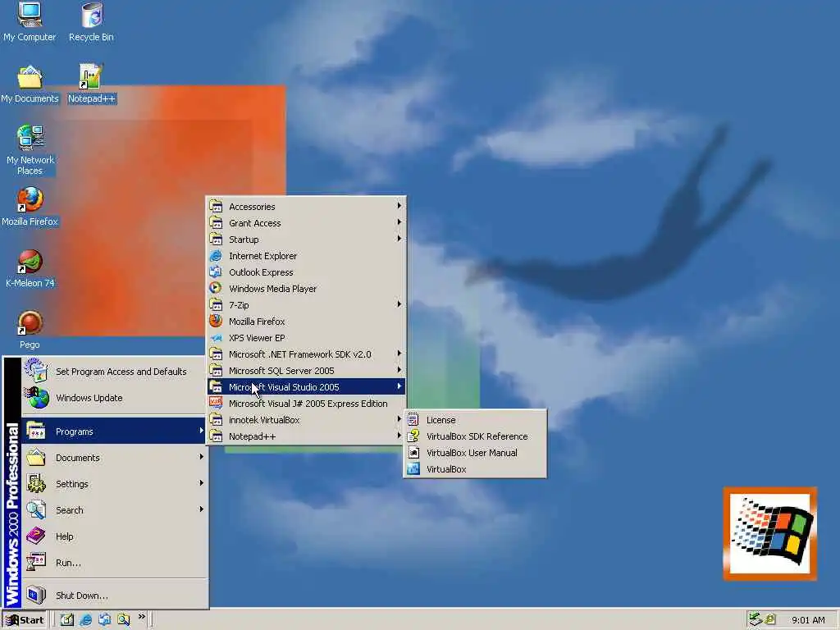The width and height of the screenshot is (840, 630).
Task: Expand the Settings arrow in Start menu
Action: point(202,483)
